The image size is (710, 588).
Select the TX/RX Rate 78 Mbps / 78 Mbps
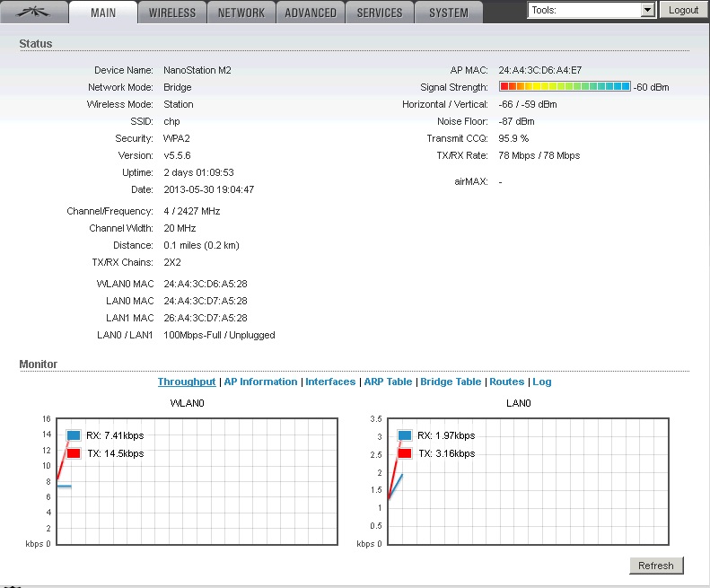(x=539, y=155)
